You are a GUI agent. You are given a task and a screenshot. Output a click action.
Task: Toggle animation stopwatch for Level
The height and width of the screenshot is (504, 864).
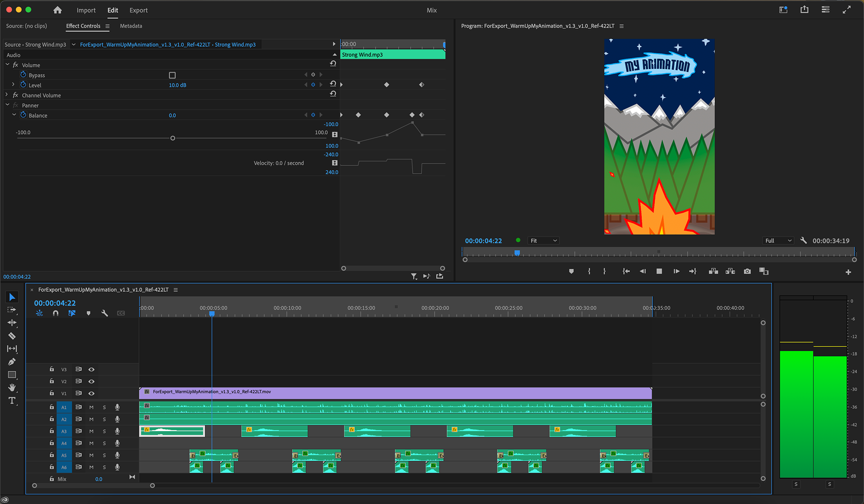pyautogui.click(x=23, y=85)
